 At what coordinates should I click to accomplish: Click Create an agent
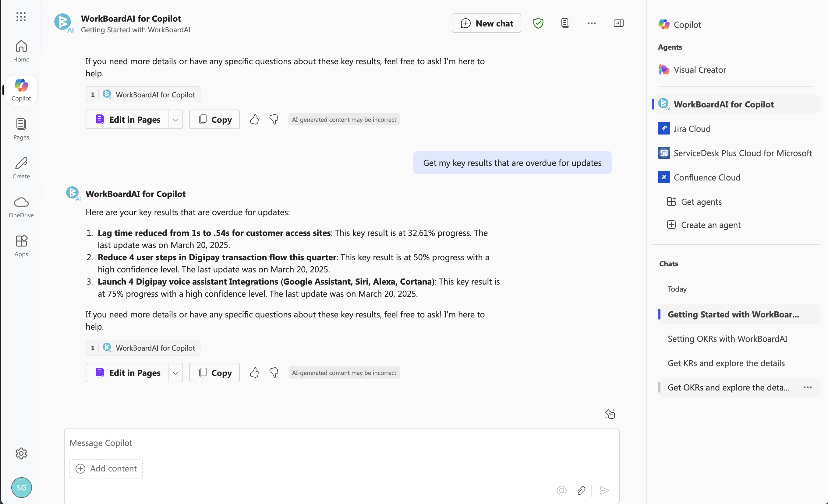[x=704, y=225]
